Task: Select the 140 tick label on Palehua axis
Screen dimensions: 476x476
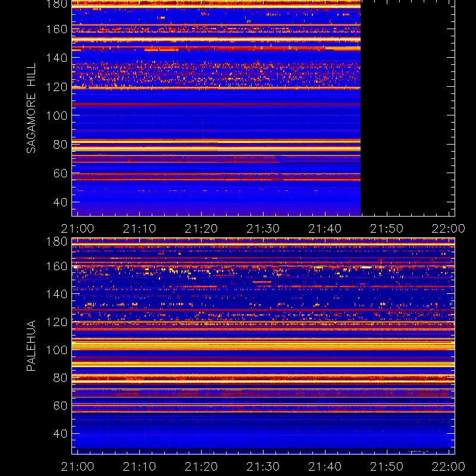Action: [x=57, y=294]
